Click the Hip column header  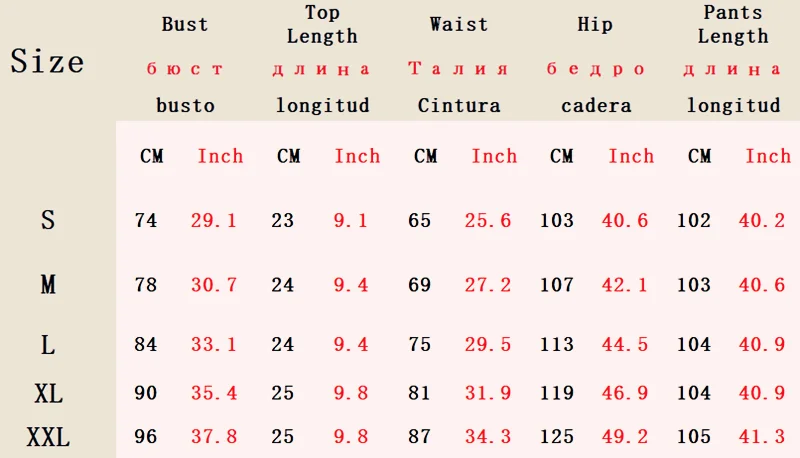pyautogui.click(x=595, y=24)
